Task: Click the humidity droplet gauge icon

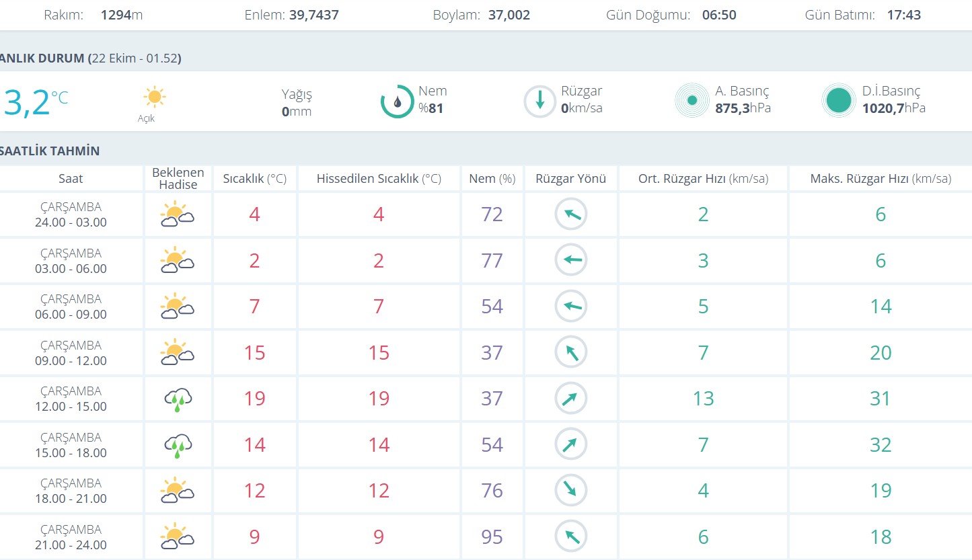Action: 397,102
